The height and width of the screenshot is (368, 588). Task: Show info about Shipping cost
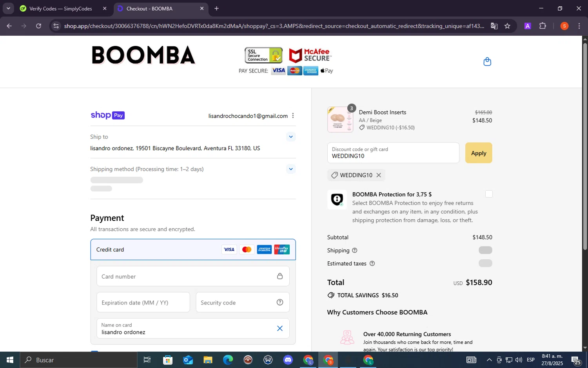point(354,250)
